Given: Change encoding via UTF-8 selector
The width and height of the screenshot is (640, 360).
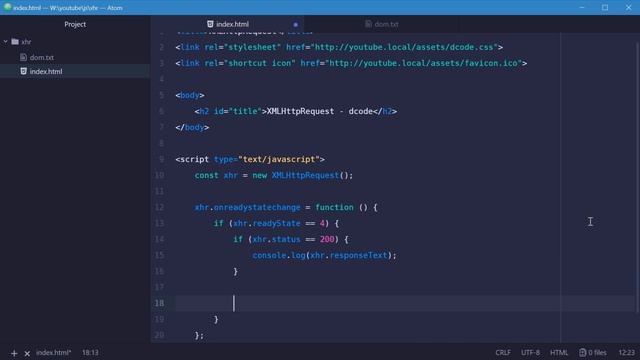Looking at the screenshot, I should tap(530, 352).
